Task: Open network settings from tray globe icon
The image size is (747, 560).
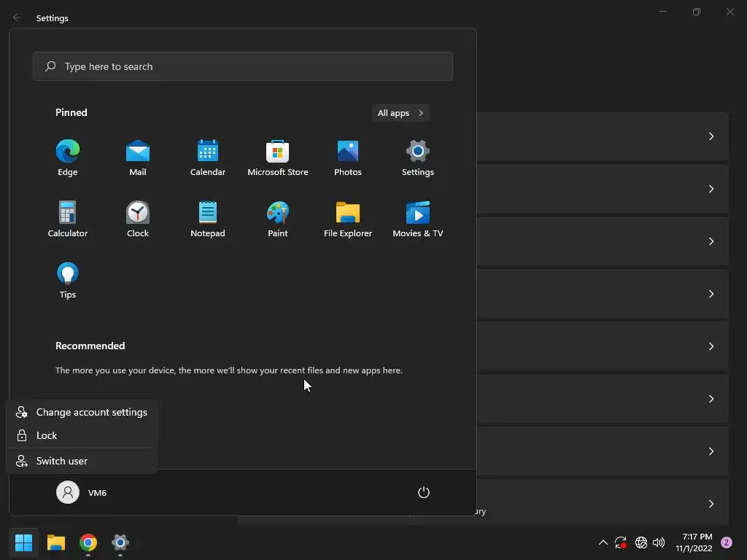Action: (x=640, y=542)
